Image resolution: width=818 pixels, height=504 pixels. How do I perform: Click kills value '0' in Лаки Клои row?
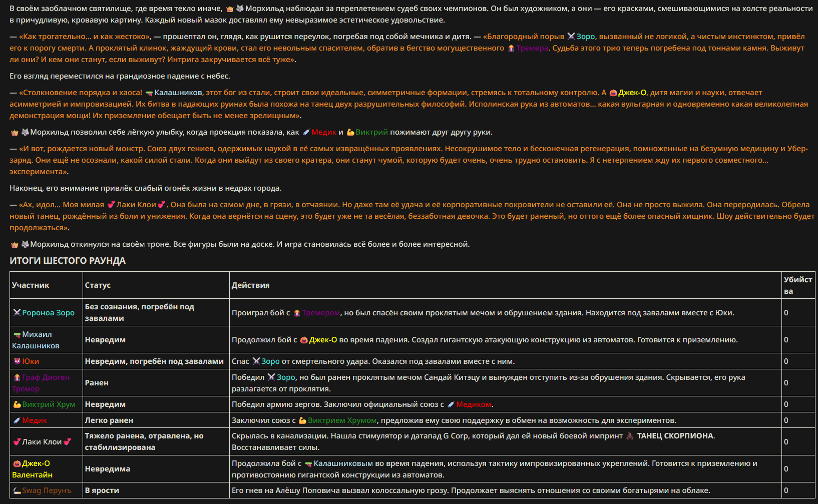[x=786, y=442]
